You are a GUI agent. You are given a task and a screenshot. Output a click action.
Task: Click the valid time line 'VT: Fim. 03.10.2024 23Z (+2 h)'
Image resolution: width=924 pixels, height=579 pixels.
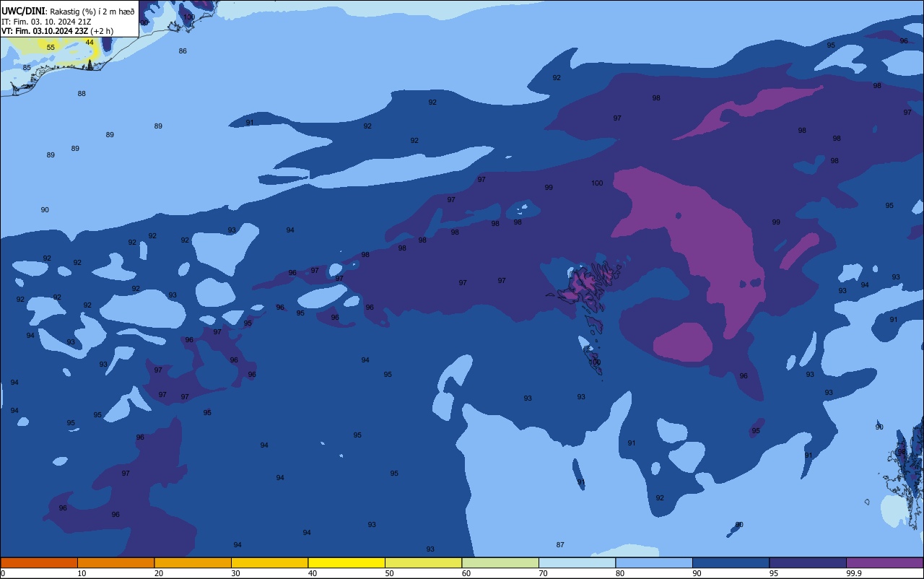click(57, 31)
